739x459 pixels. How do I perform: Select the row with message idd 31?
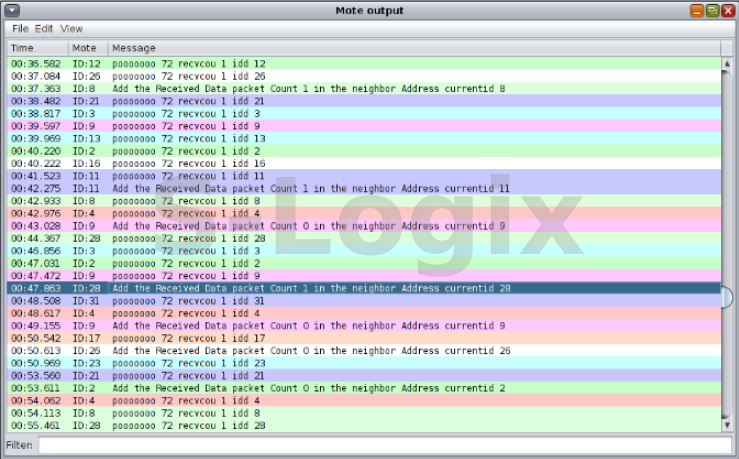pos(364,301)
